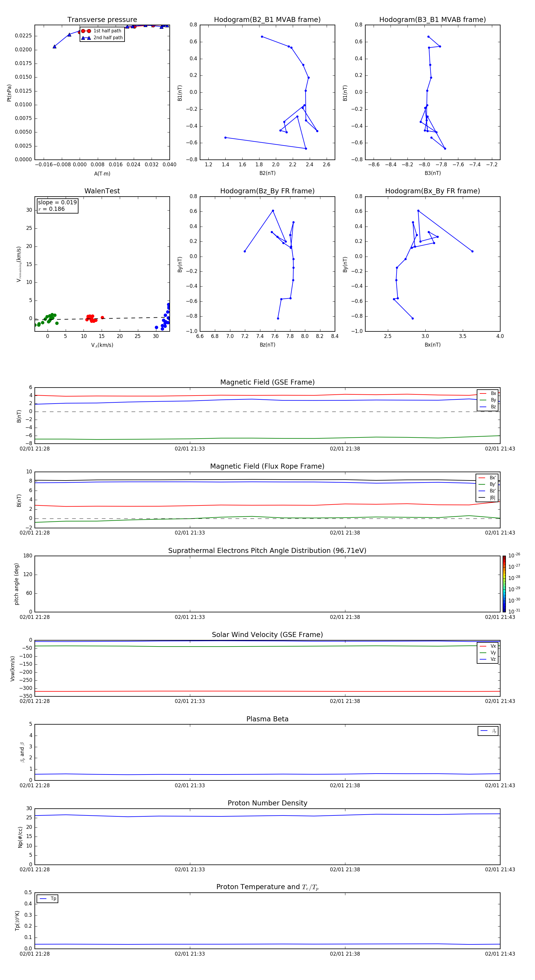
Task: Click the 'Vy' legend entry
Action: [488, 652]
